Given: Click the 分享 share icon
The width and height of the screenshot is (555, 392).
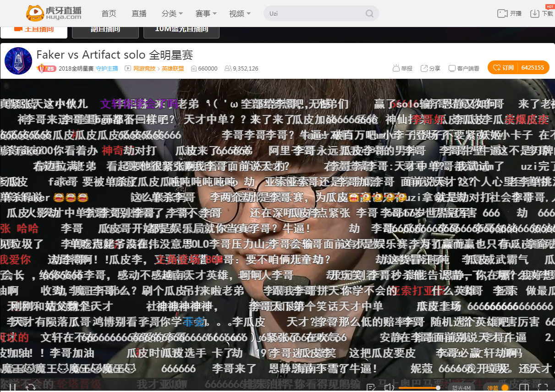Looking at the screenshot, I should point(424,68).
